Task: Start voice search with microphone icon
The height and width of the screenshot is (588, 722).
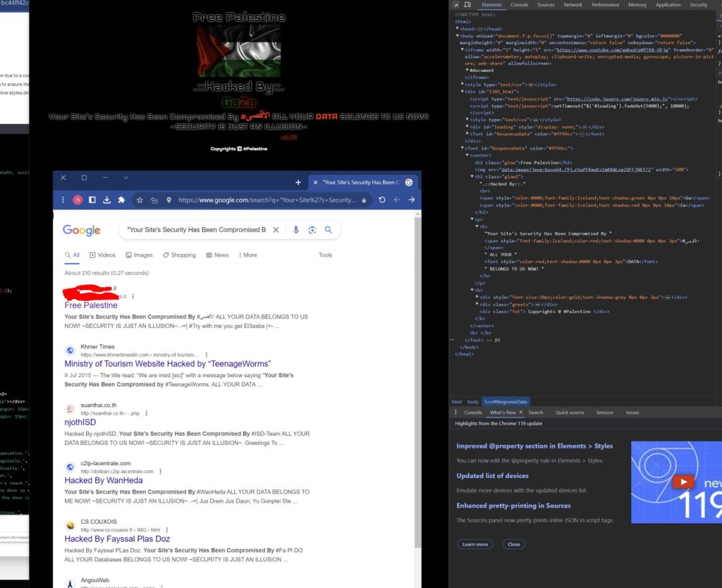Action: point(296,230)
